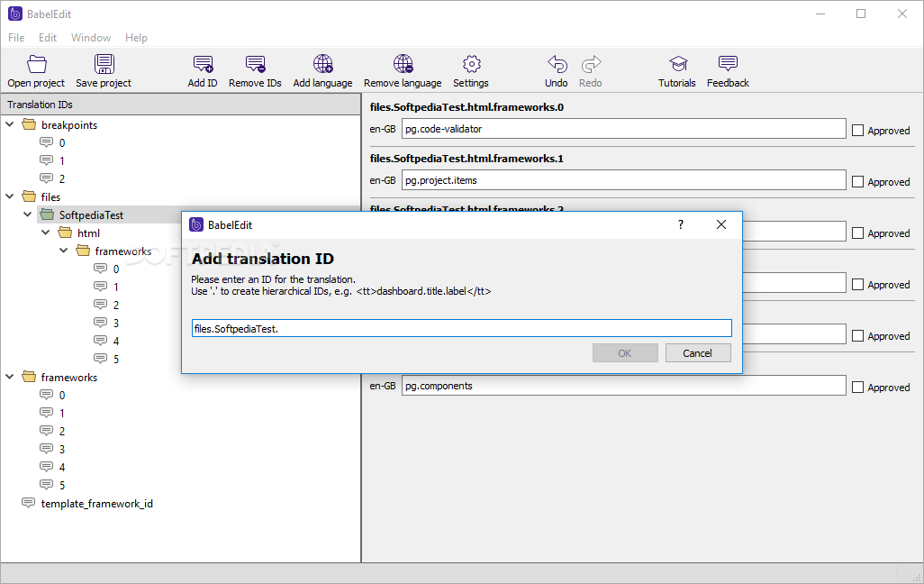Choose the Remove language icon
Viewport: 924px width, 584px height.
click(403, 71)
